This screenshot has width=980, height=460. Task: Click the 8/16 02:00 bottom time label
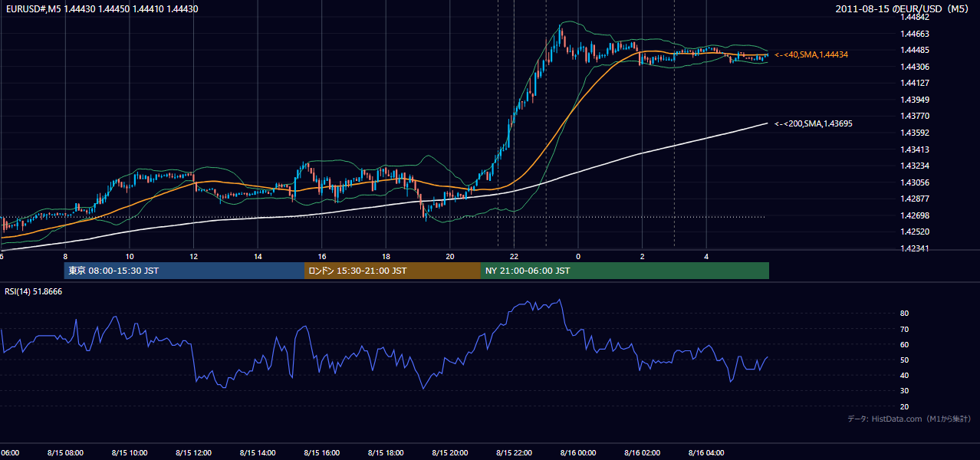coord(642,452)
